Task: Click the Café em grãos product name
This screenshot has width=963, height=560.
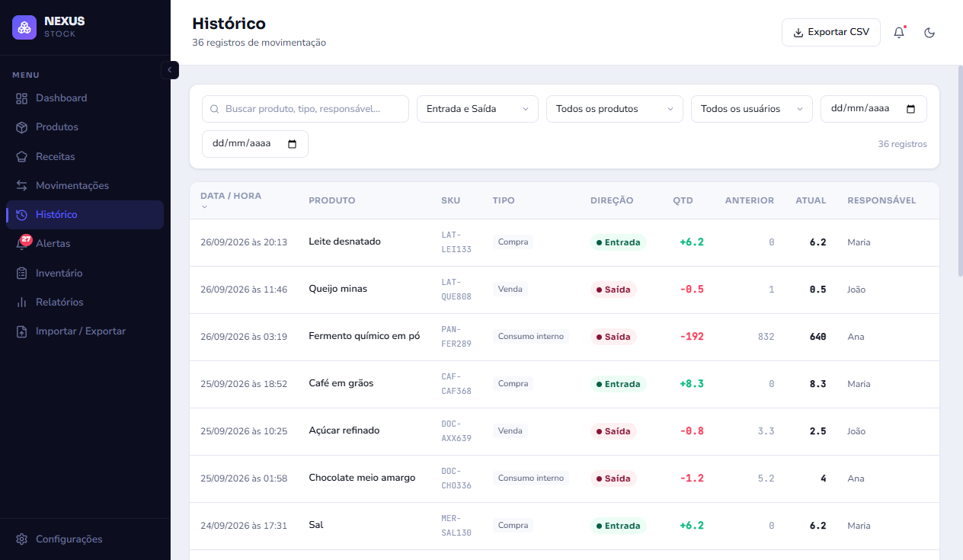Action: (341, 383)
